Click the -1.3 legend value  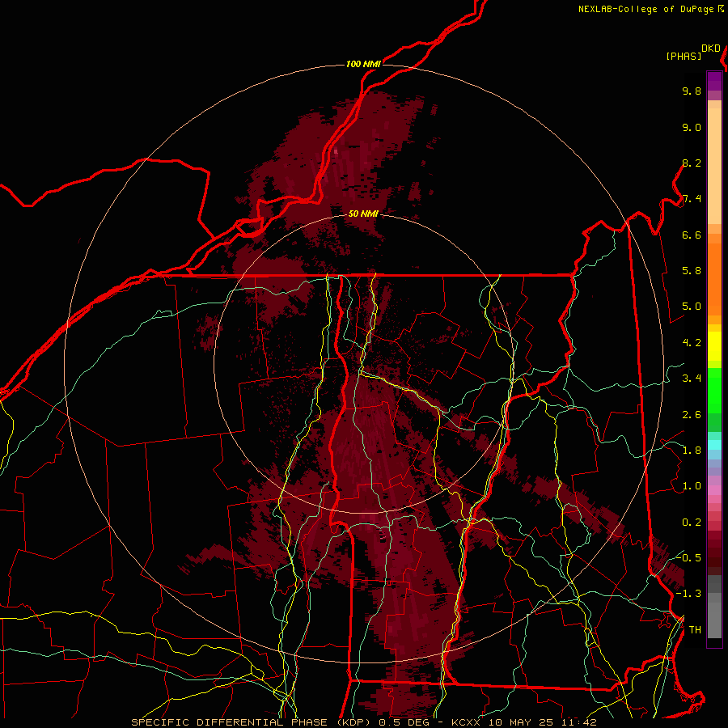[688, 594]
